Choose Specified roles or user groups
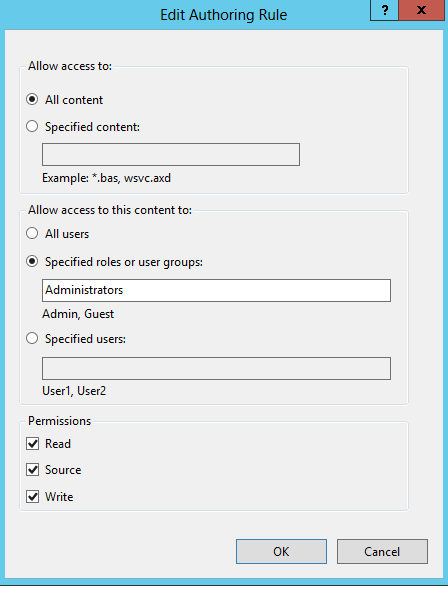 tap(32, 261)
